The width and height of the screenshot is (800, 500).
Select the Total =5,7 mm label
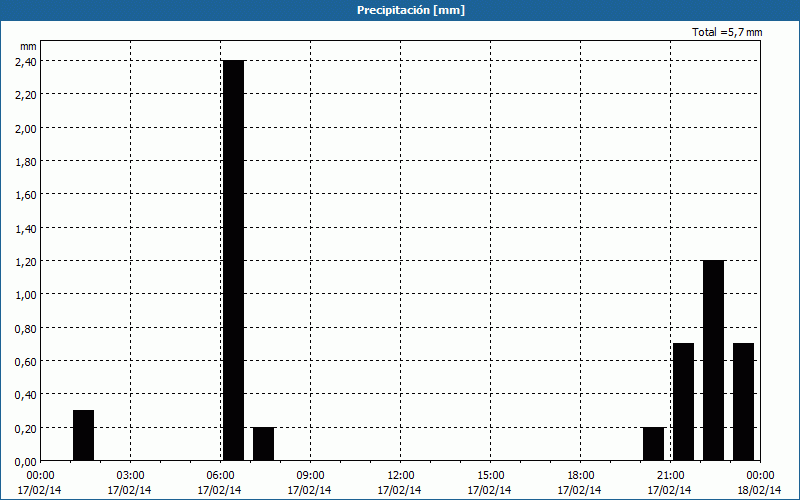727,32
